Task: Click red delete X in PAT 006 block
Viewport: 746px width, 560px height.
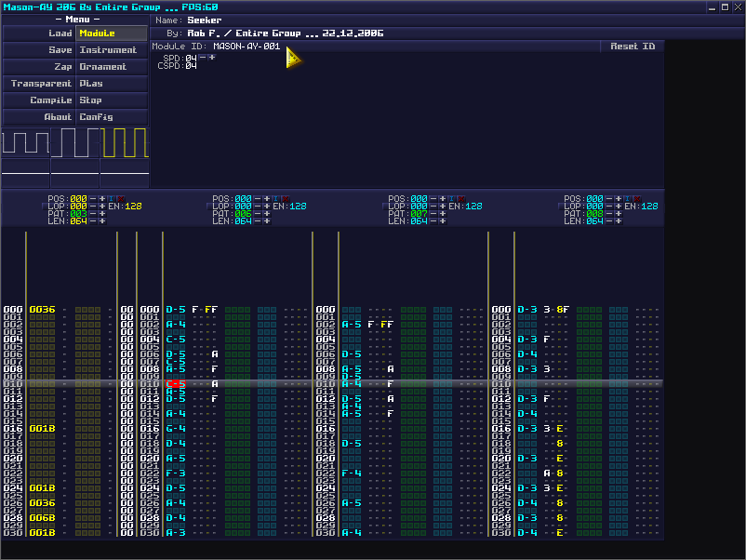Action: pyautogui.click(x=285, y=198)
